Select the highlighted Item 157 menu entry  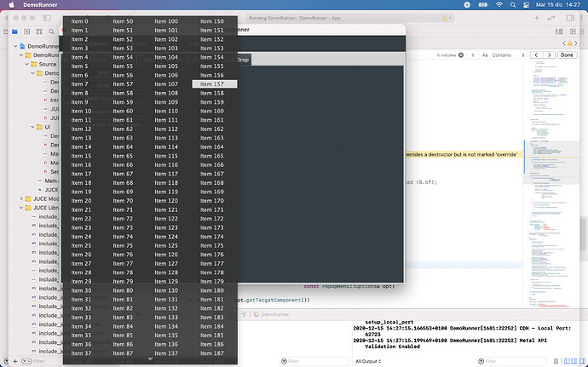(213, 84)
